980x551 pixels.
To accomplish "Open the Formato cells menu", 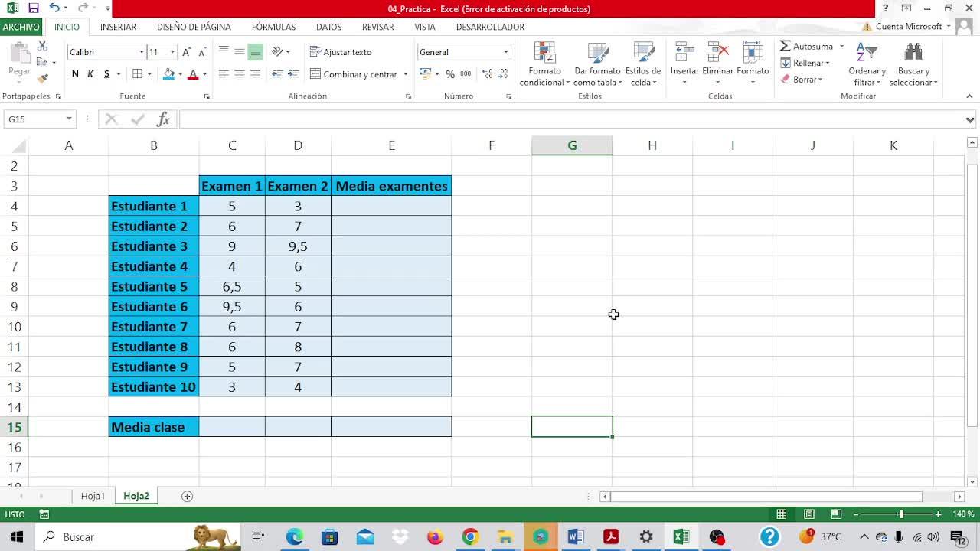I will pos(753,64).
